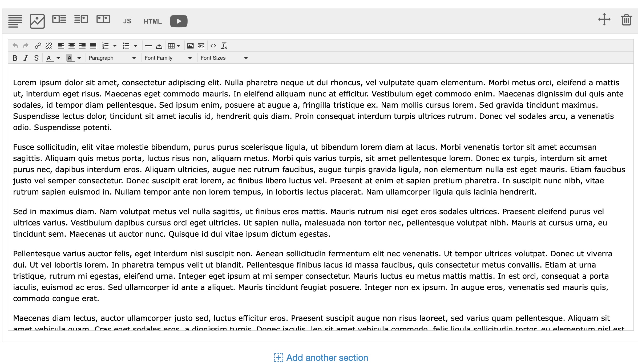
Task: Undo the last edit
Action: tap(15, 46)
